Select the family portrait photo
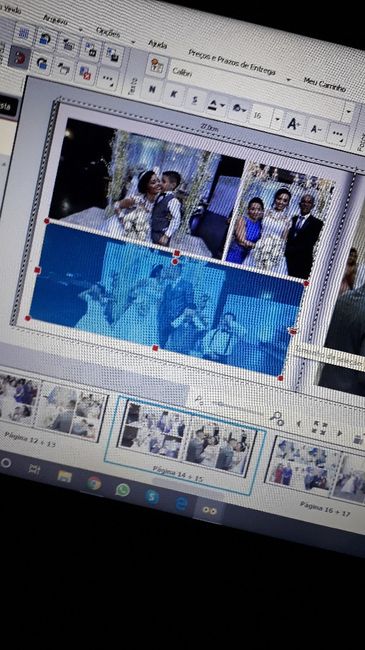 [280, 220]
